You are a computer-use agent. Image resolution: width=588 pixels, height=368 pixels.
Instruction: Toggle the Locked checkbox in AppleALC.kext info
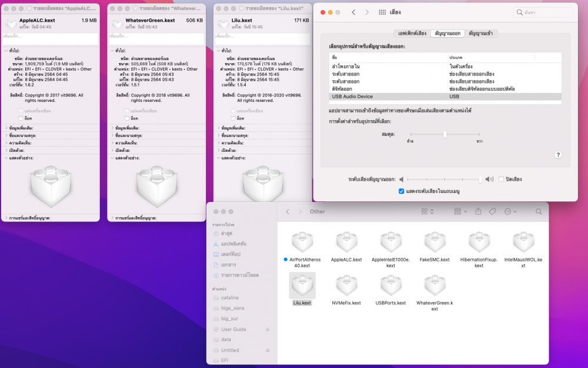(x=21, y=118)
